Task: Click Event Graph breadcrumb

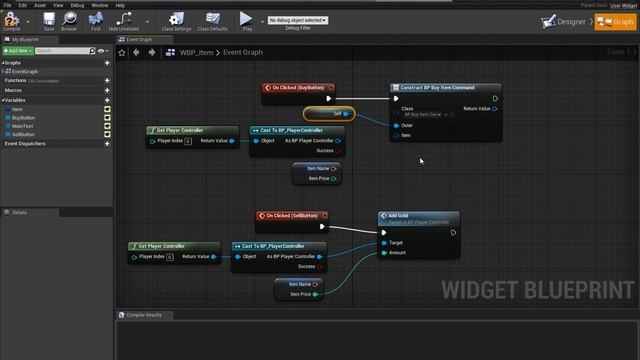Action: click(x=243, y=53)
